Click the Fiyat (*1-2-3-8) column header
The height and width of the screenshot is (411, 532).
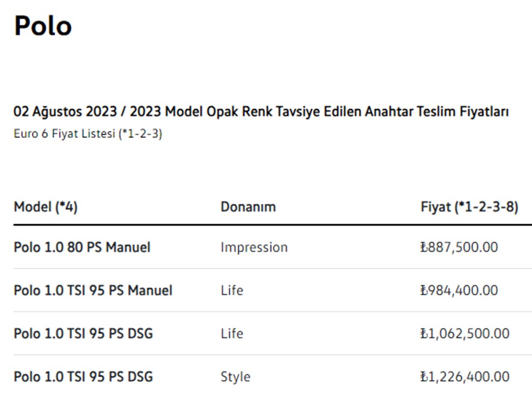click(x=469, y=207)
